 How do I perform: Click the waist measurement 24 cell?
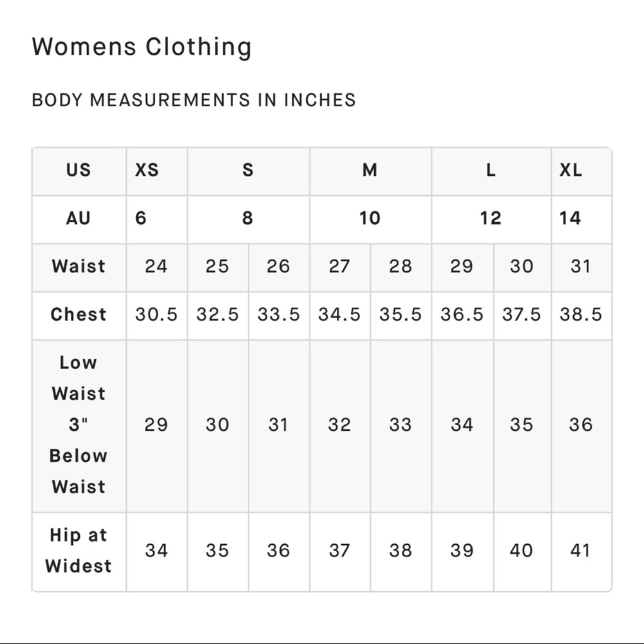coord(156,267)
